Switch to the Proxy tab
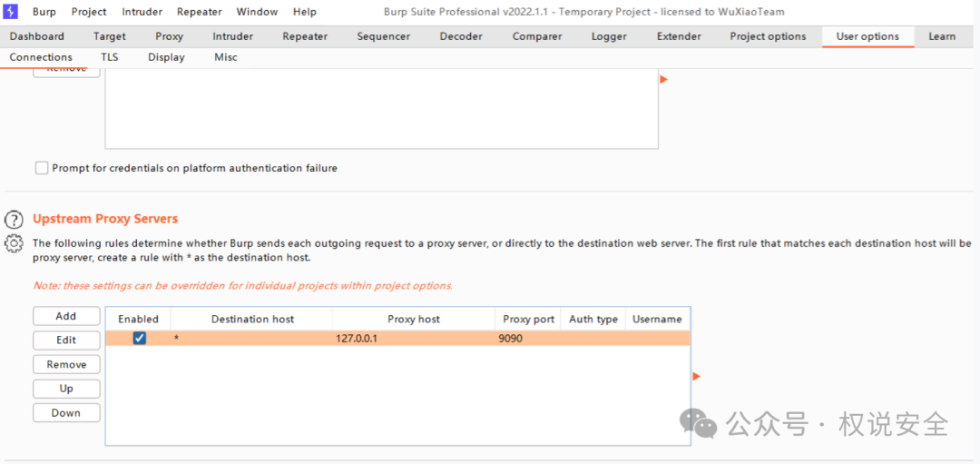Screen dimensions: 980x464 coord(170,36)
